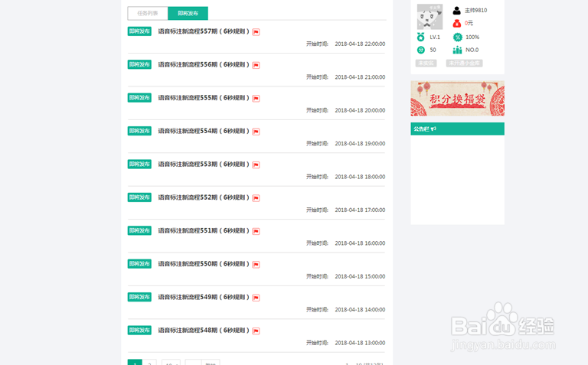Click start time 2018-04-18 16:00:00

[360, 243]
